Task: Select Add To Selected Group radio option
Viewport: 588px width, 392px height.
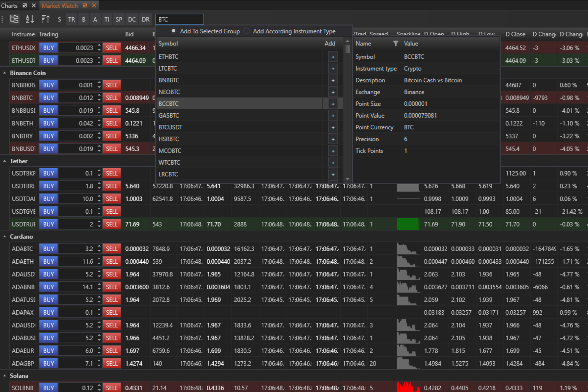Action: pos(174,31)
